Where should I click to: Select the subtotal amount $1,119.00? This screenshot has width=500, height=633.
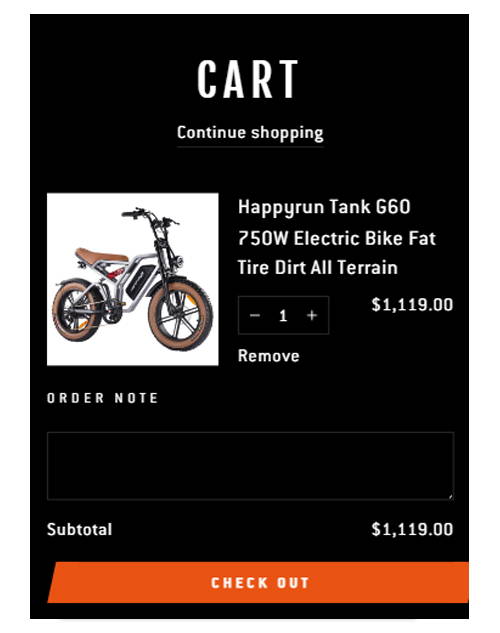412,529
